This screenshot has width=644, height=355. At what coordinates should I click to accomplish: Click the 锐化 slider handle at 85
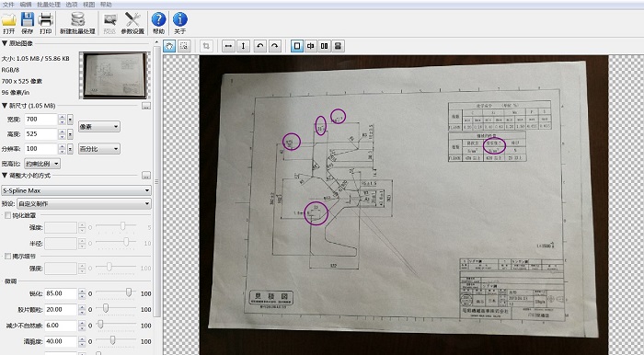(x=129, y=292)
